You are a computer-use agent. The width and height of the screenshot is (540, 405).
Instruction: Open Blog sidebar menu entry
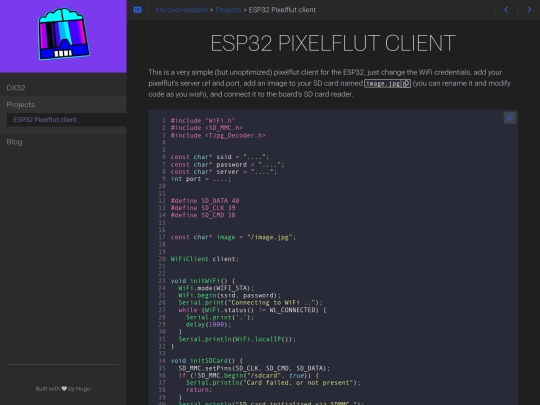63,142
